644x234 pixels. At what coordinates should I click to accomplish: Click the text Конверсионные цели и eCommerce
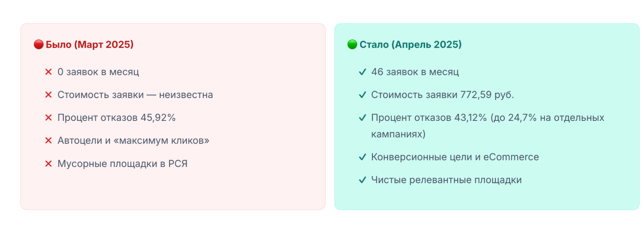[455, 157]
